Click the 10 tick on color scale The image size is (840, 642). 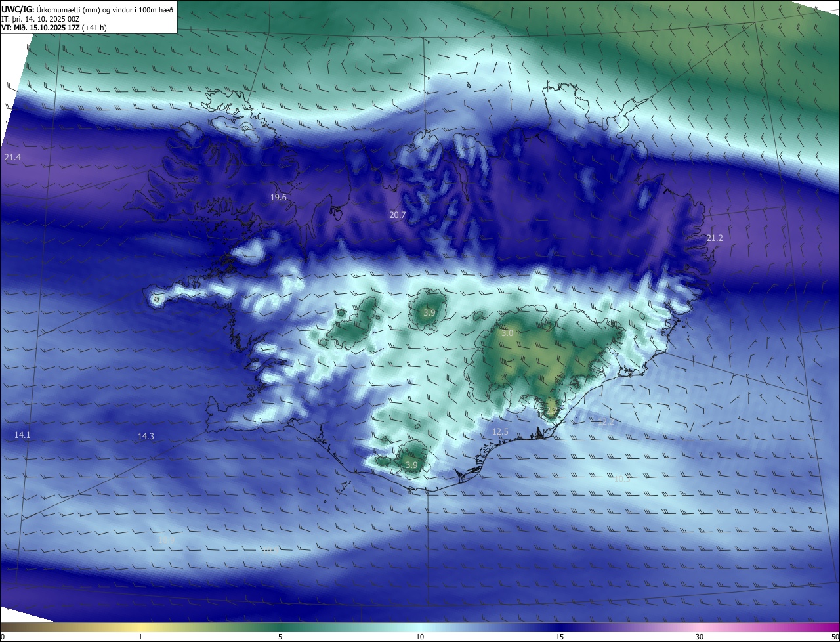click(420, 637)
